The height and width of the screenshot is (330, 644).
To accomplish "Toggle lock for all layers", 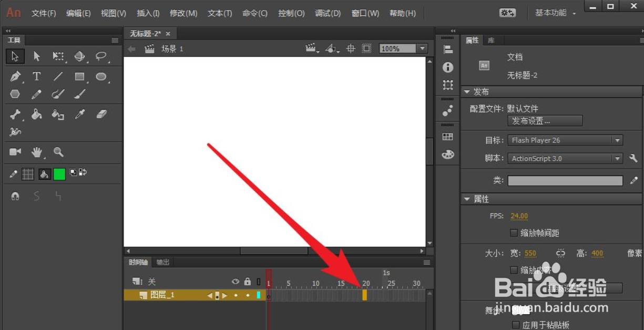I will (x=248, y=282).
